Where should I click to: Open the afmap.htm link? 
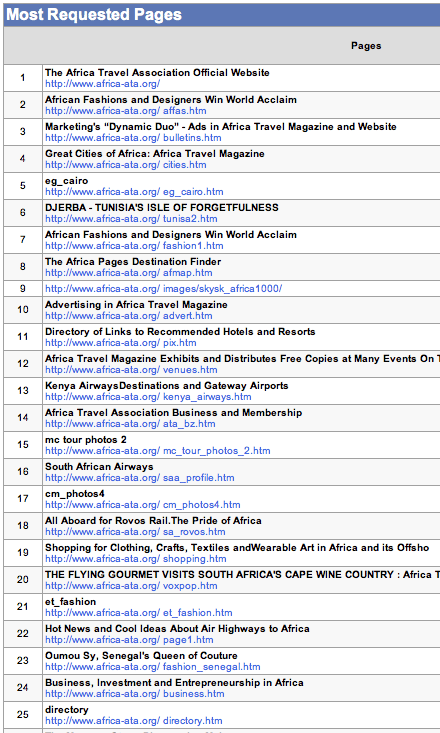129,273
